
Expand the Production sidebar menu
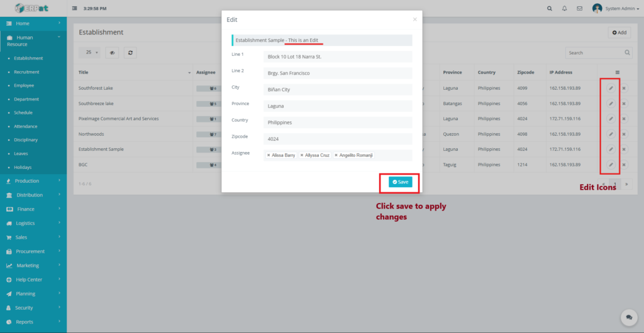point(33,181)
